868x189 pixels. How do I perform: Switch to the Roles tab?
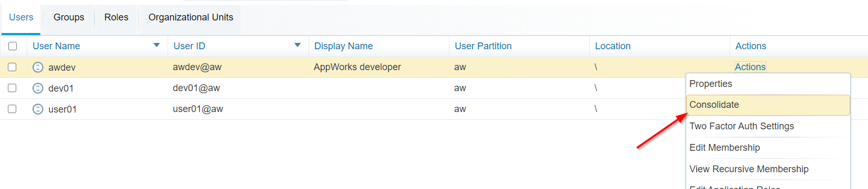click(x=116, y=17)
